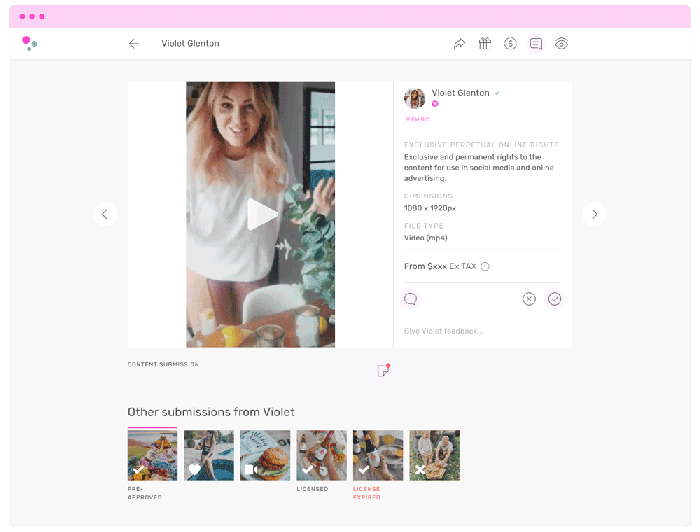Select the Pre-Approved picnic thumbnail
Image resolution: width=700 pixels, height=532 pixels.
pos(152,455)
